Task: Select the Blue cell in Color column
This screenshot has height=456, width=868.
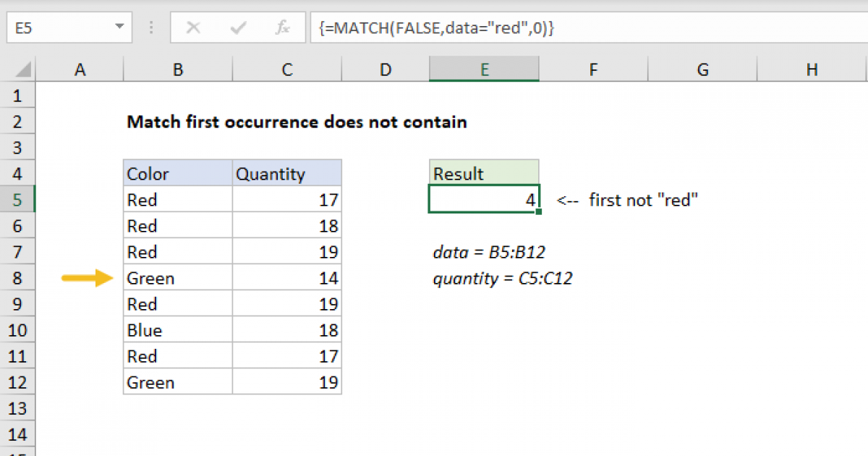Action: [x=178, y=331]
